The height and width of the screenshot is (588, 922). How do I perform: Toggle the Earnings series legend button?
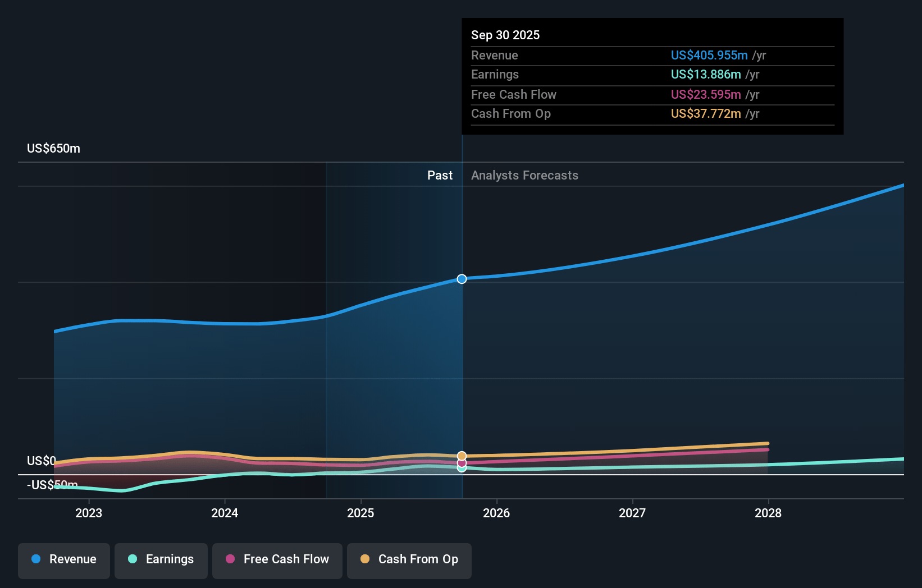[x=161, y=560]
